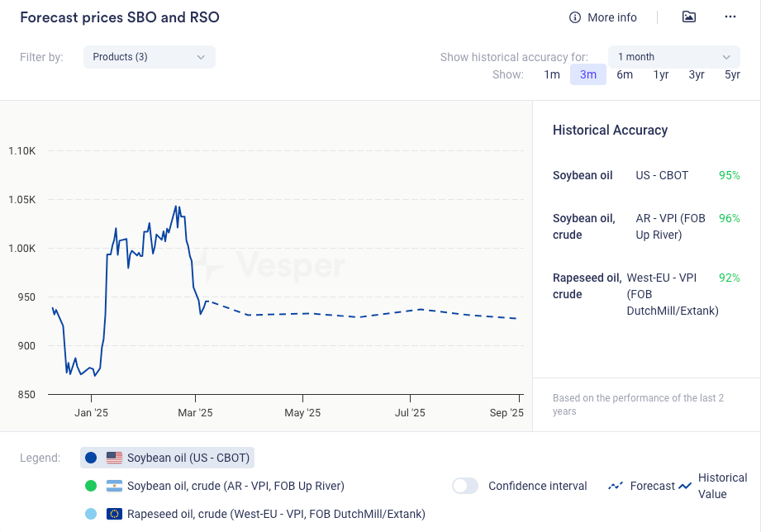The width and height of the screenshot is (761, 532).
Task: Enable the Confidence interval toggle
Action: [465, 486]
